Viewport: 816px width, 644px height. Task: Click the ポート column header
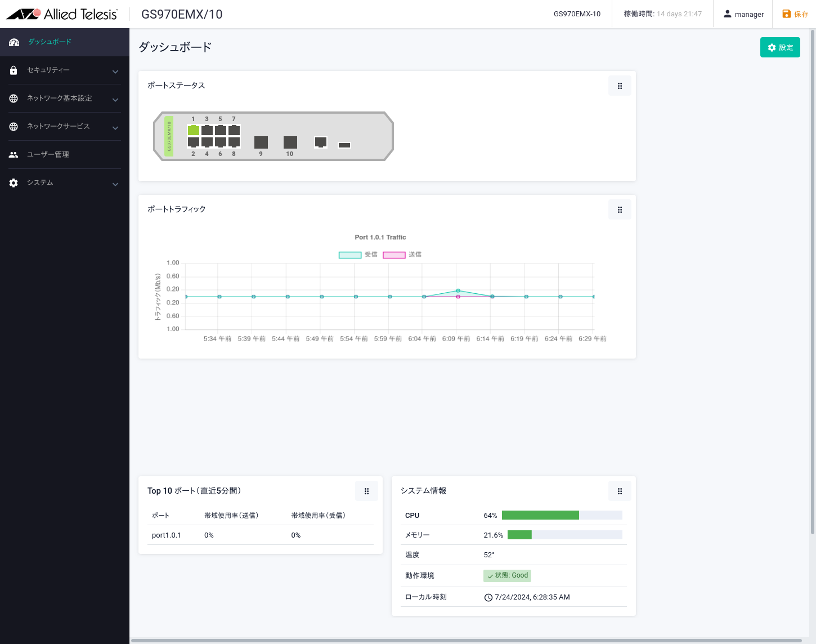(x=160, y=516)
